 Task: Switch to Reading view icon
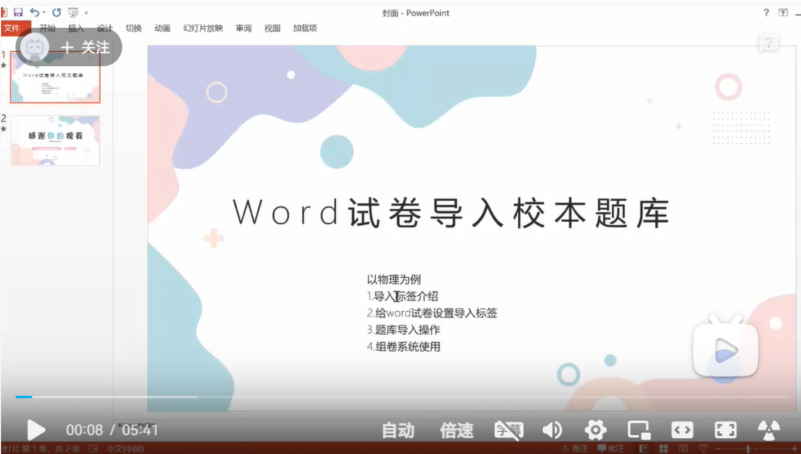click(684, 449)
